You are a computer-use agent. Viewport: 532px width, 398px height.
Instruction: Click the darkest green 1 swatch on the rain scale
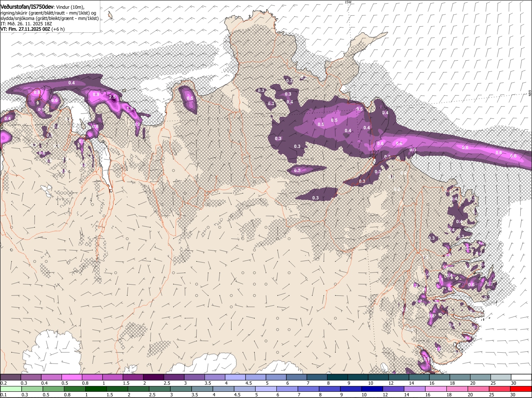click(x=95, y=389)
